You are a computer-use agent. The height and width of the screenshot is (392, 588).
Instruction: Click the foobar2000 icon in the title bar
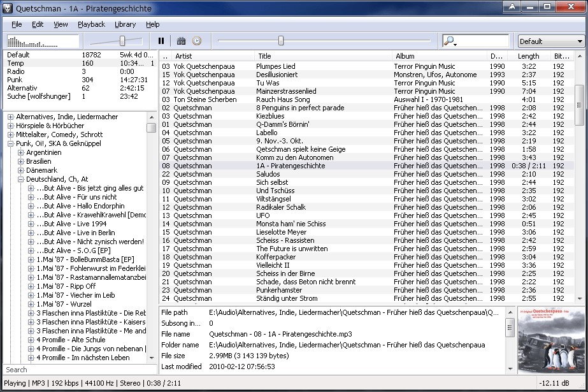click(x=6, y=8)
